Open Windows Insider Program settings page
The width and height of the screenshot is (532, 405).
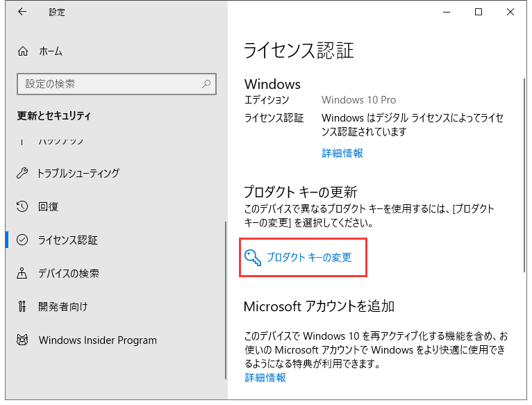[97, 340]
